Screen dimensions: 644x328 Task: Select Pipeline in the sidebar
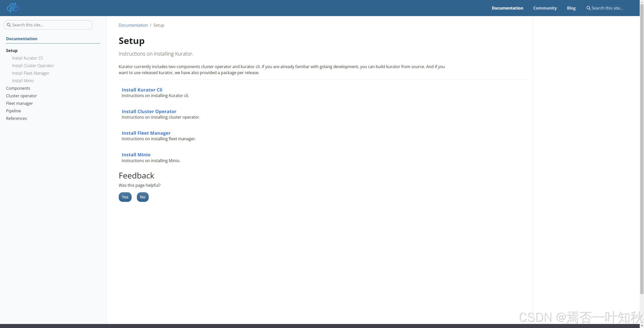point(14,111)
